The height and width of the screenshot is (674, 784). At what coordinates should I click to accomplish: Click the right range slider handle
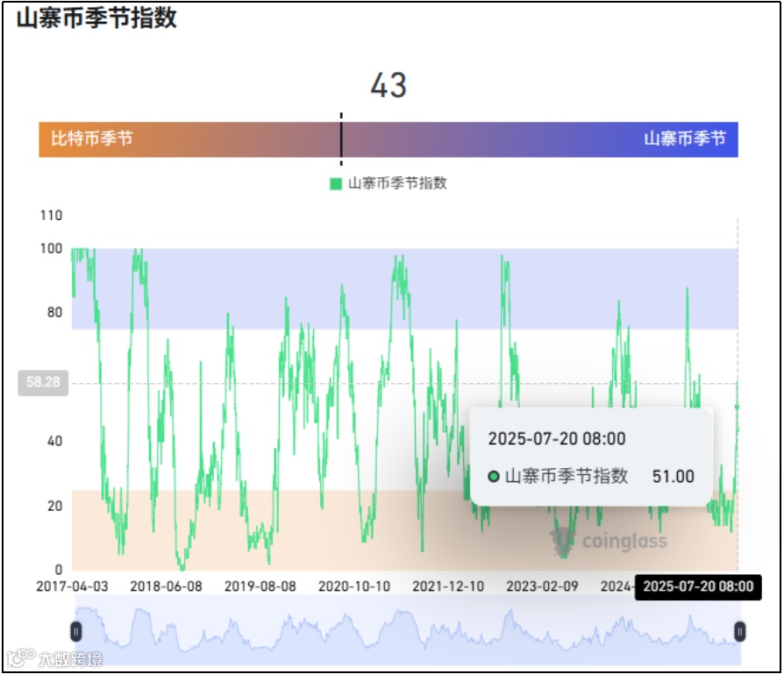(739, 632)
